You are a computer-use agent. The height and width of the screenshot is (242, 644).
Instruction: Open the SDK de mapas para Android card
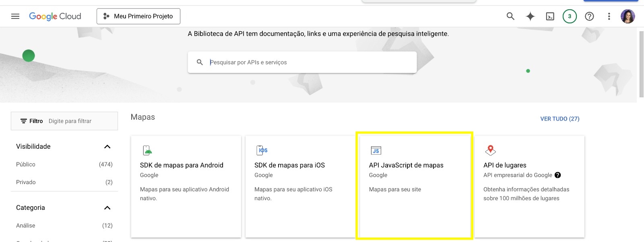186,187
